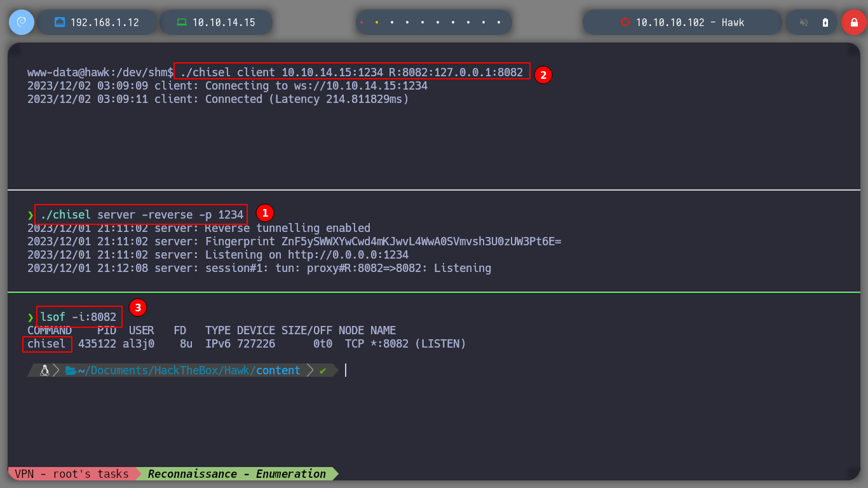Image resolution: width=868 pixels, height=488 pixels.
Task: Select the 'VPN - root's tasks' tab
Action: pos(71,474)
